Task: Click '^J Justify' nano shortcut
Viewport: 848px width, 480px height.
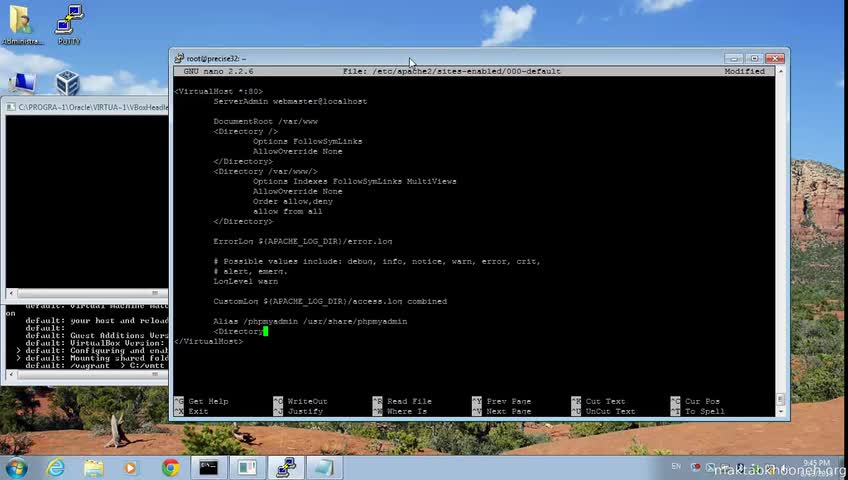Action: 298,411
